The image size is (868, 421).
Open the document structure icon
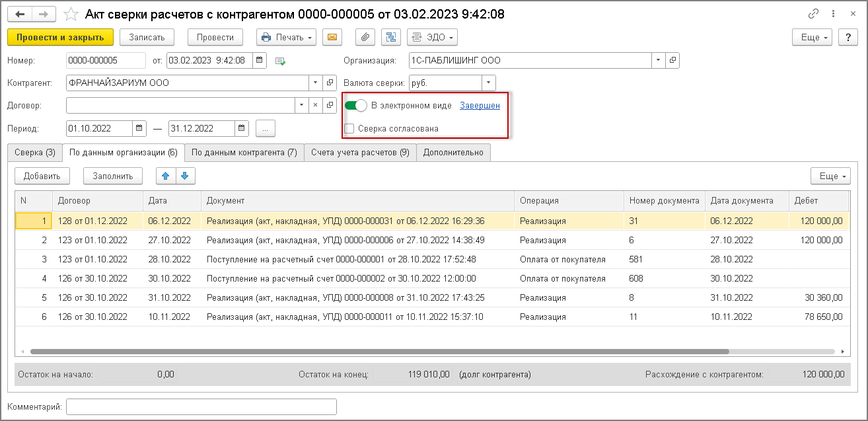(392, 37)
